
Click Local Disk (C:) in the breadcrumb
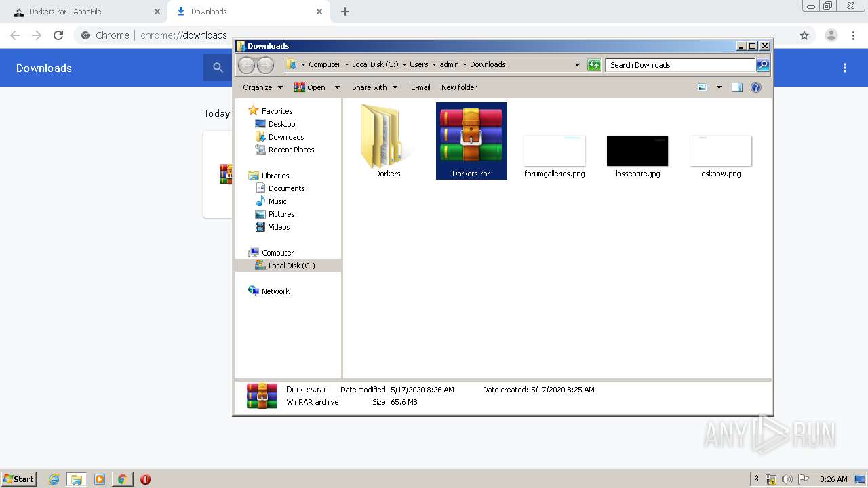(375, 64)
